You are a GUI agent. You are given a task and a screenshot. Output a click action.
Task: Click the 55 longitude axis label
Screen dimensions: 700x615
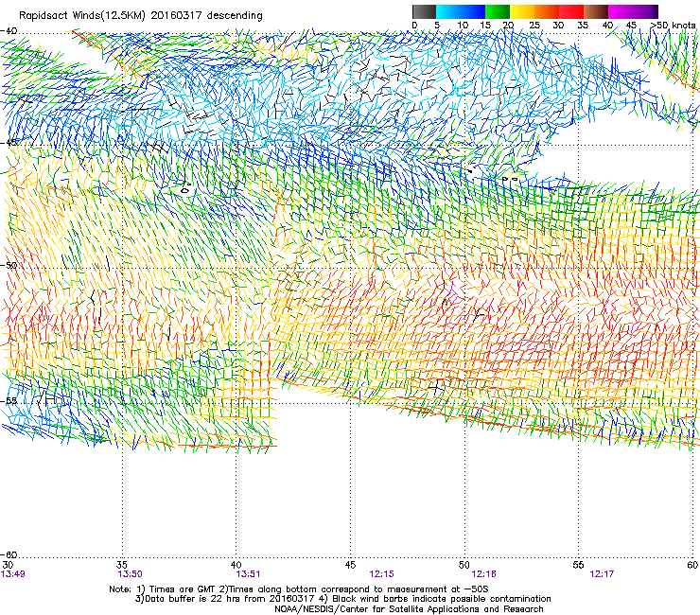pyautogui.click(x=578, y=566)
